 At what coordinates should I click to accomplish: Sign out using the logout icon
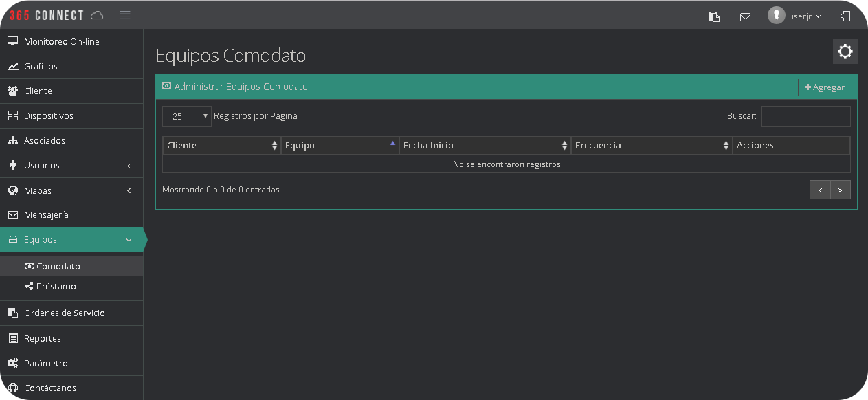(x=845, y=16)
